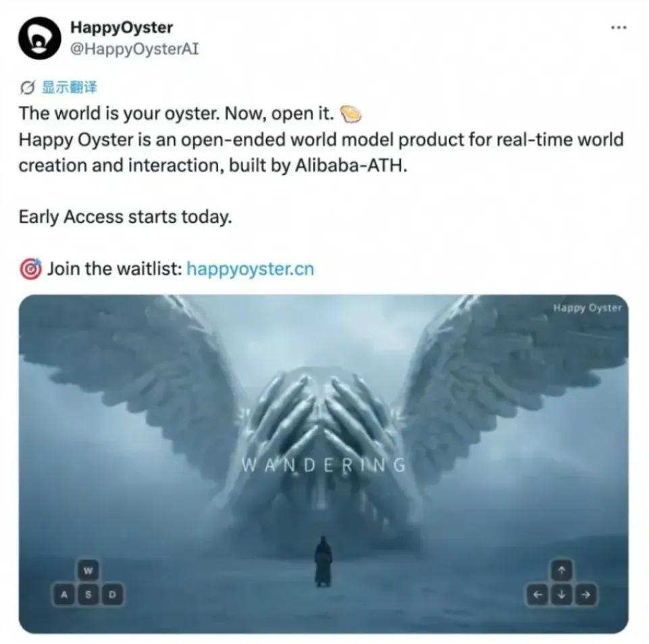Screen dimensions: 649x644
Task: Click the target emoji before Join the waitlist
Action: tap(30, 269)
